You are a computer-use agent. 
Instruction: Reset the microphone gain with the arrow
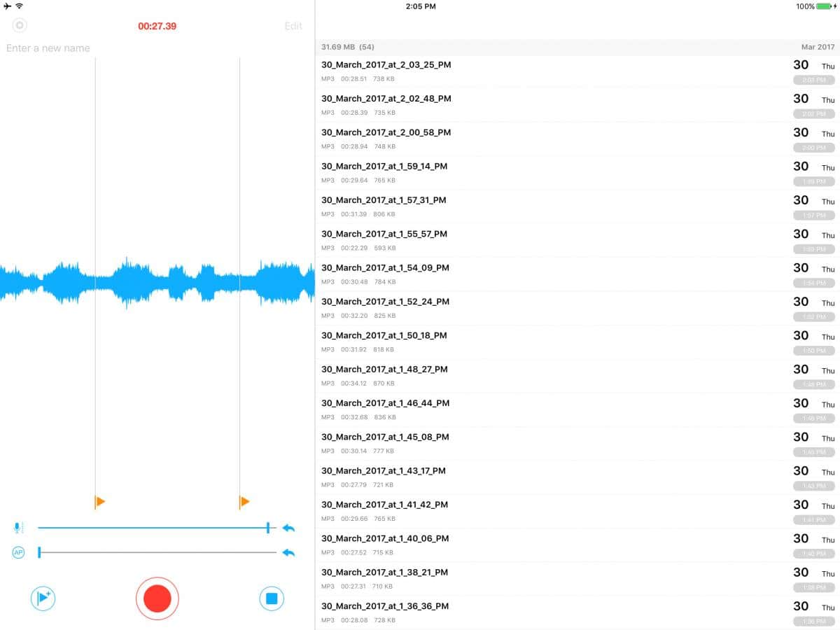tap(288, 528)
